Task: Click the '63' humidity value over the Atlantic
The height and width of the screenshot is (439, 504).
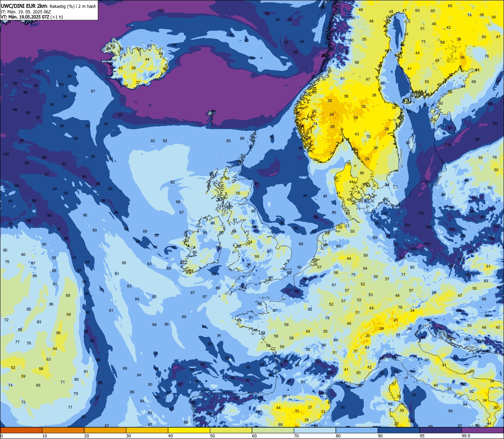Action: [x=48, y=359]
